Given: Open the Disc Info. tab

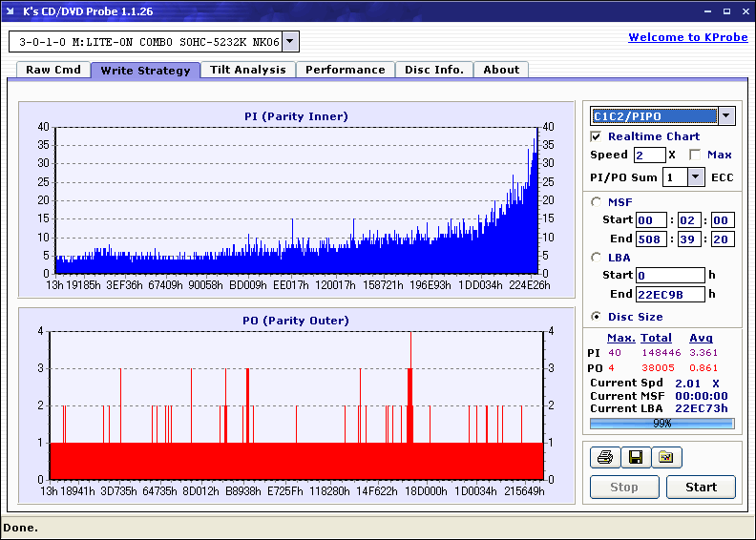Looking at the screenshot, I should click(434, 70).
